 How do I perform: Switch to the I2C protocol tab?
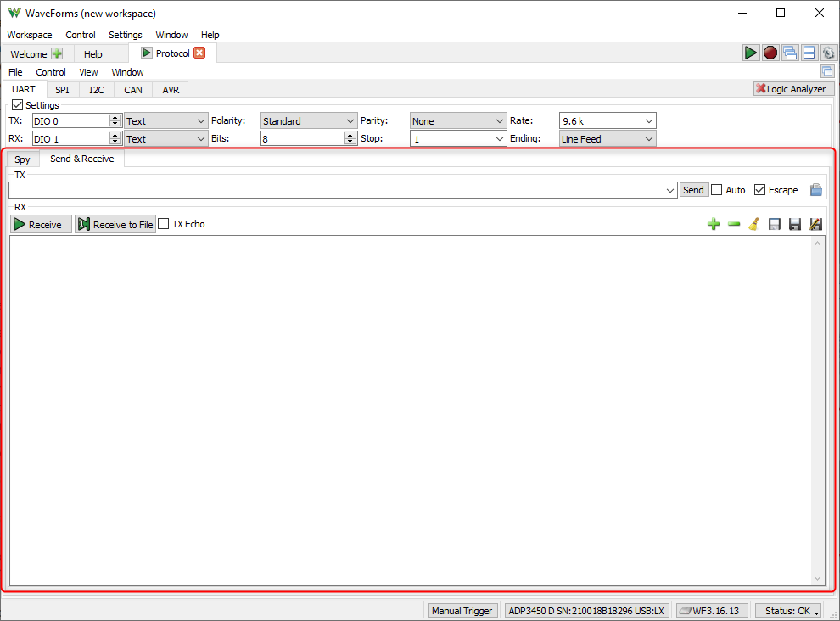tap(97, 90)
